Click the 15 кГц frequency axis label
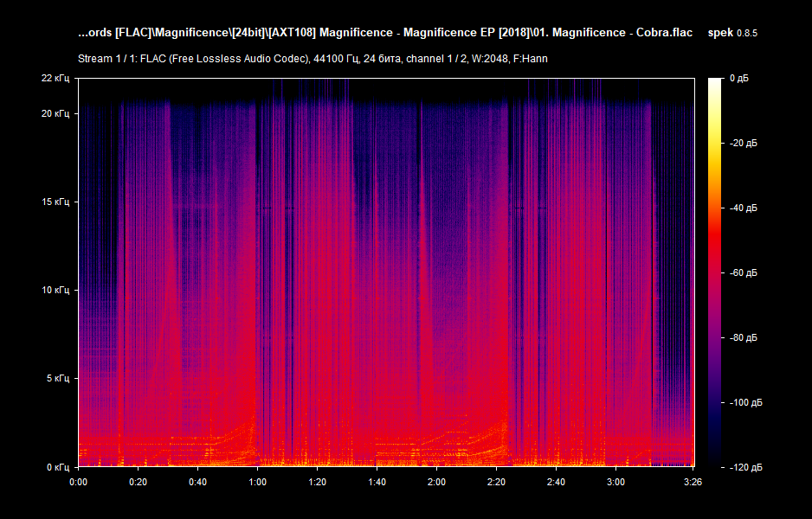 coord(55,202)
